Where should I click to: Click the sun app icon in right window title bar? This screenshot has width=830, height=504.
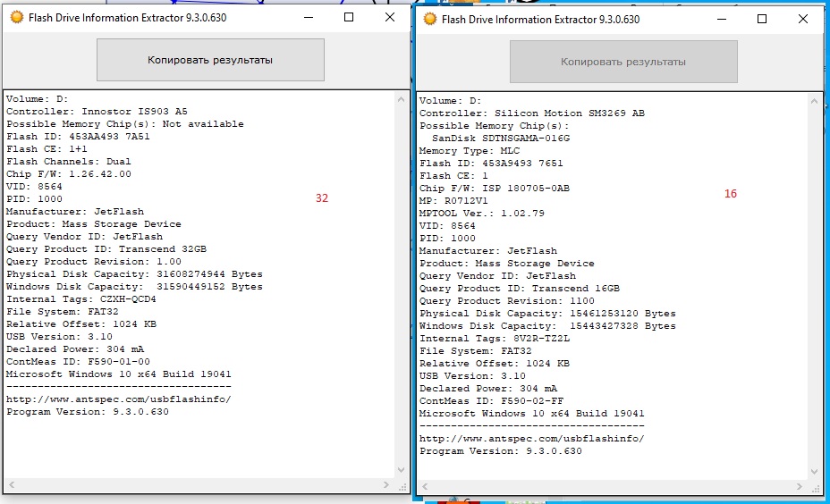(x=430, y=19)
